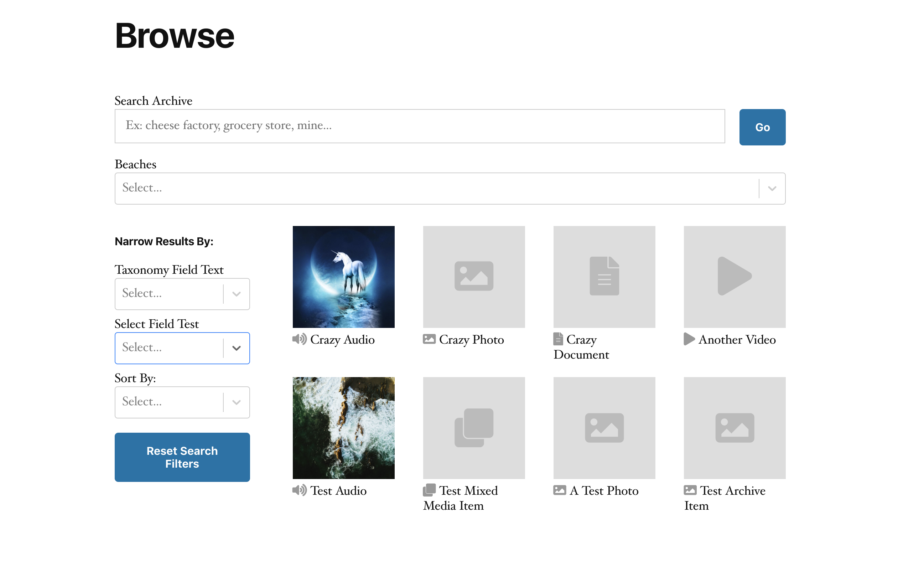This screenshot has width=924, height=571.
Task: Open the Test Archive Item placeholder thumbnail
Action: (734, 428)
